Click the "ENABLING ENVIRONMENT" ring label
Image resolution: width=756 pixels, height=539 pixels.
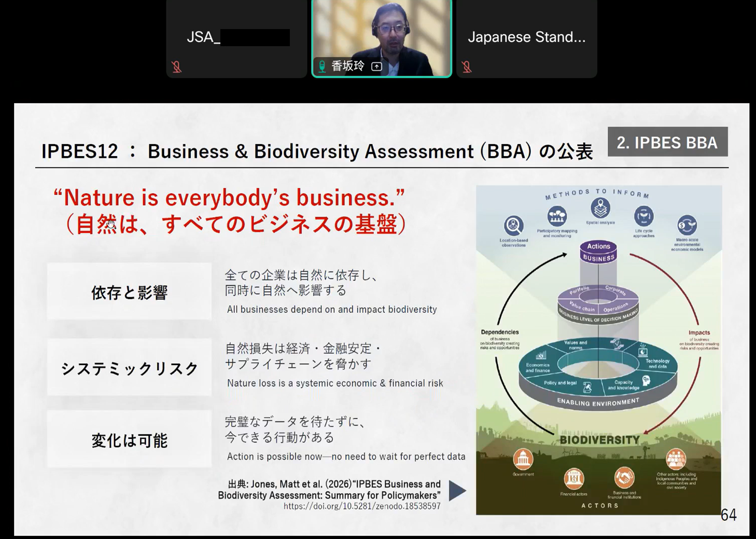tap(598, 402)
